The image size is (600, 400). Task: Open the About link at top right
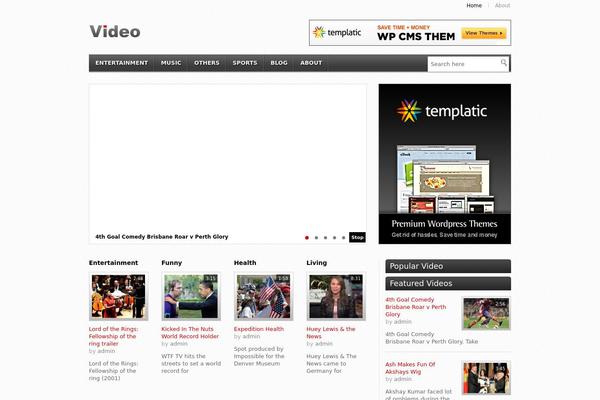tap(502, 5)
